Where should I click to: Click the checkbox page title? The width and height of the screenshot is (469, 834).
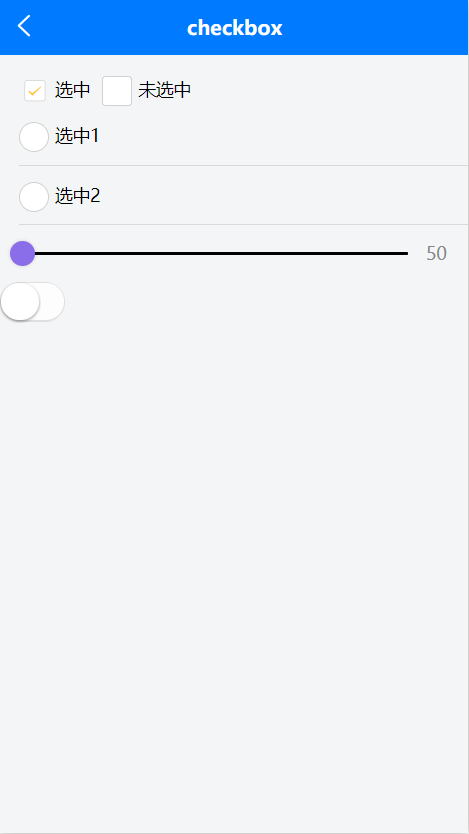234,28
